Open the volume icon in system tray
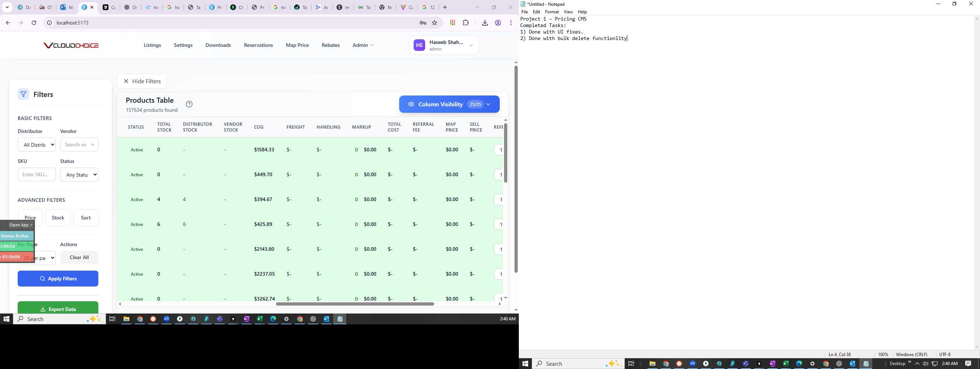 point(925,364)
